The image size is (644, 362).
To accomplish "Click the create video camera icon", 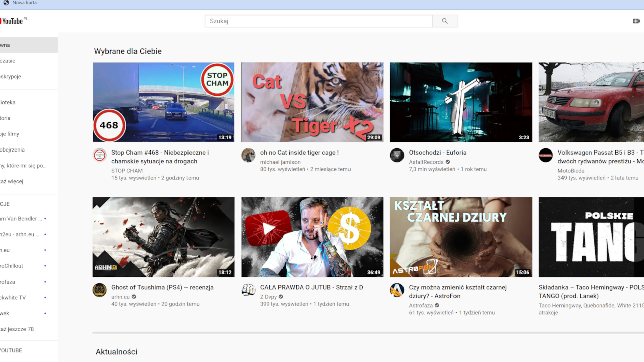I will [637, 21].
